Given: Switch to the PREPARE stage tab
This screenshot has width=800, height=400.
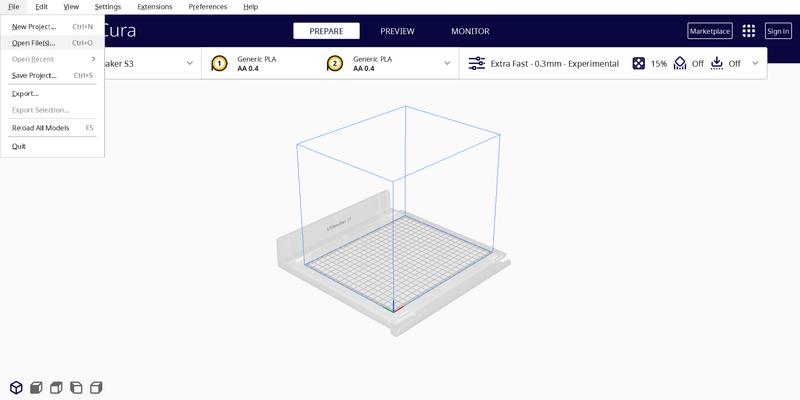Looking at the screenshot, I should [327, 31].
